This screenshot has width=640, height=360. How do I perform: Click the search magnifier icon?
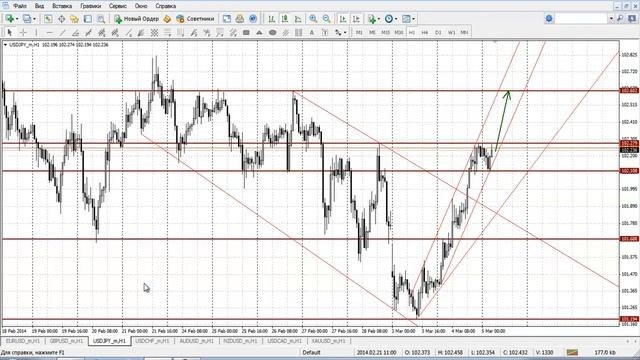[x=620, y=19]
